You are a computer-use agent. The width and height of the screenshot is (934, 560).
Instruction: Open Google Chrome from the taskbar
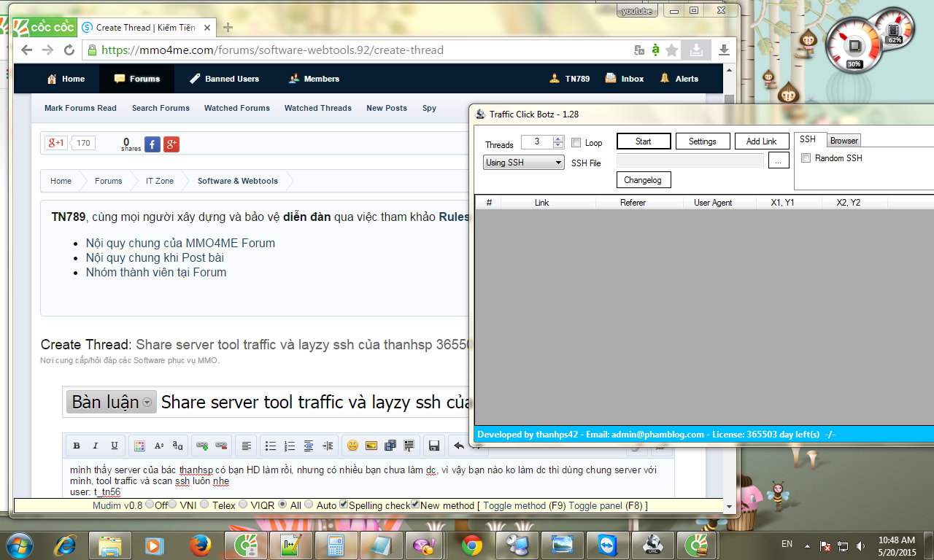tap(471, 545)
